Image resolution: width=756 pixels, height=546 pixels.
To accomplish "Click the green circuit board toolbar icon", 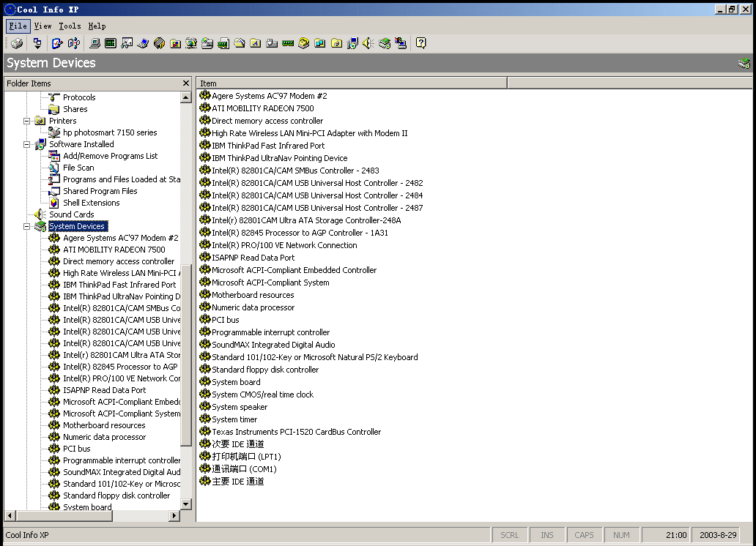I will [111, 43].
